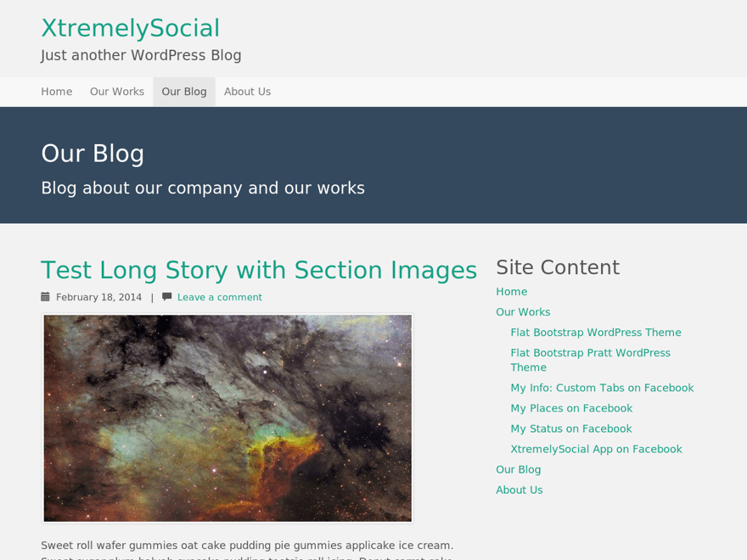This screenshot has width=747, height=560.
Task: Click the XtremelySocial site title
Action: (x=131, y=28)
